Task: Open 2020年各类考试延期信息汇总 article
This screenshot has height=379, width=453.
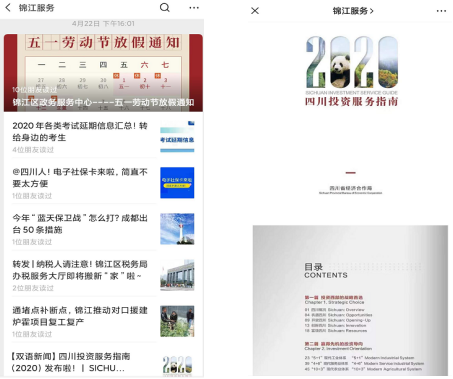Action: 80,132
